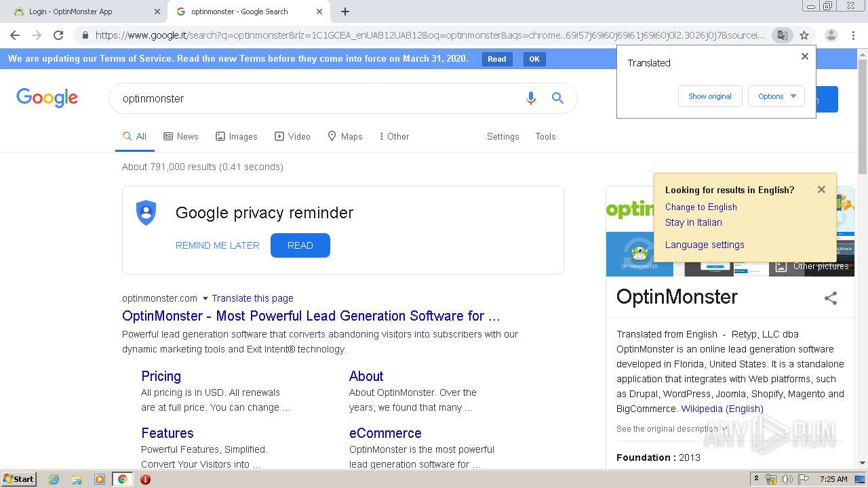Open the Other search category menu

coord(394,136)
